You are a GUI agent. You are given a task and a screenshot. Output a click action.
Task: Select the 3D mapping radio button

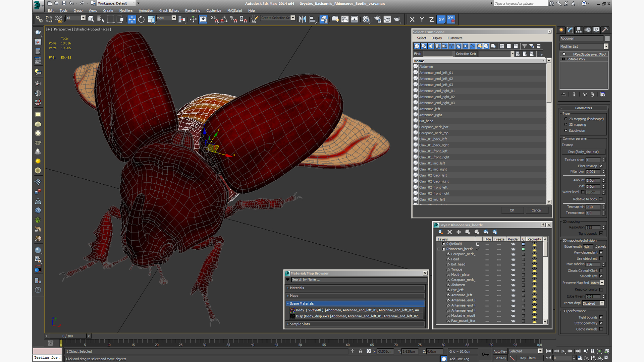(x=566, y=125)
